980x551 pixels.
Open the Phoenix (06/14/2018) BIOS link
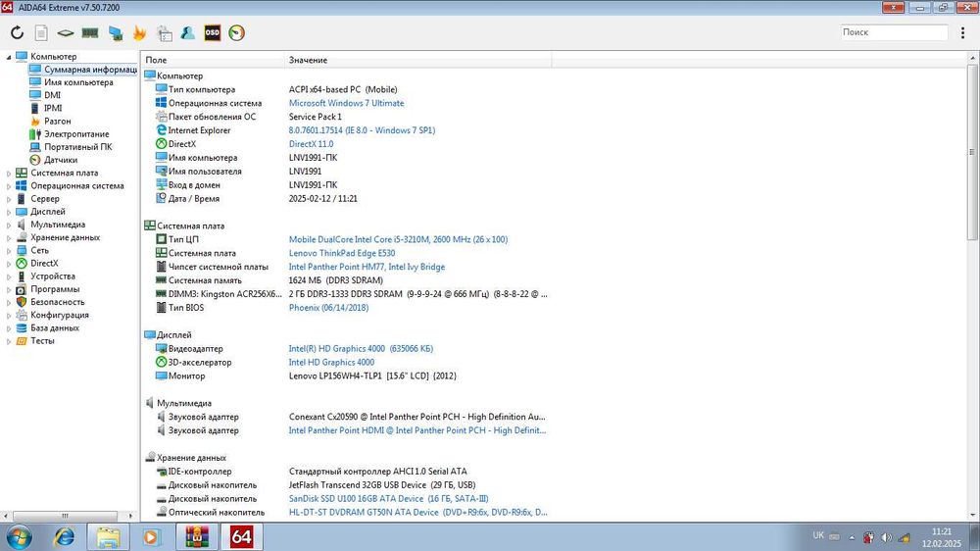328,308
